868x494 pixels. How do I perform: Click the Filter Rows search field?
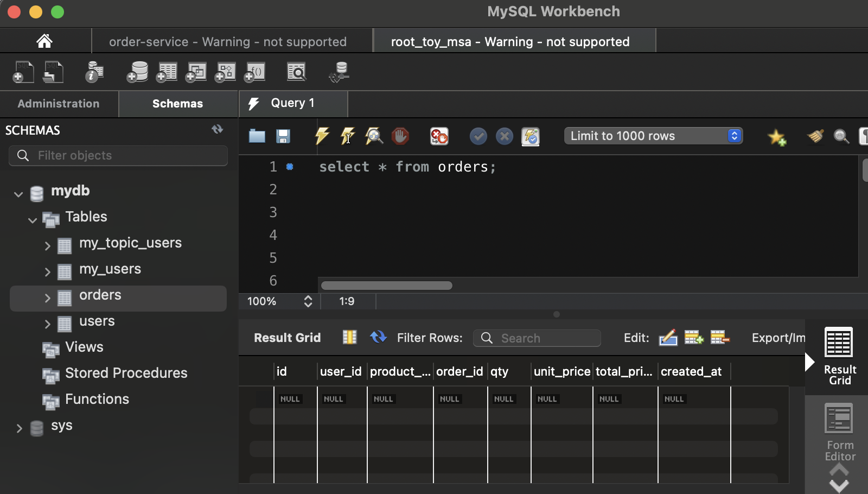click(537, 338)
